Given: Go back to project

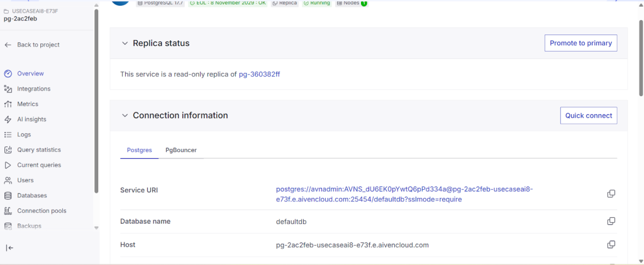Looking at the screenshot, I should [38, 45].
